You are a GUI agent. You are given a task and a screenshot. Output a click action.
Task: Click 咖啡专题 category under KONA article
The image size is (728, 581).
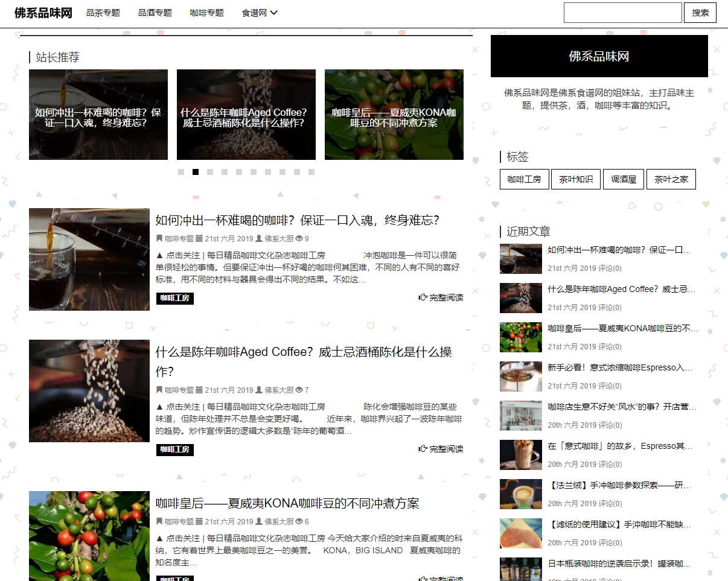(x=179, y=522)
